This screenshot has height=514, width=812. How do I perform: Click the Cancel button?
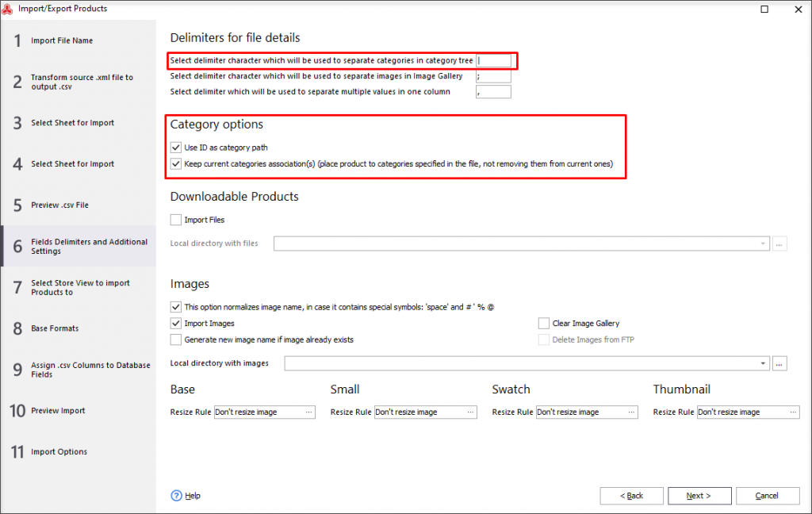(767, 496)
